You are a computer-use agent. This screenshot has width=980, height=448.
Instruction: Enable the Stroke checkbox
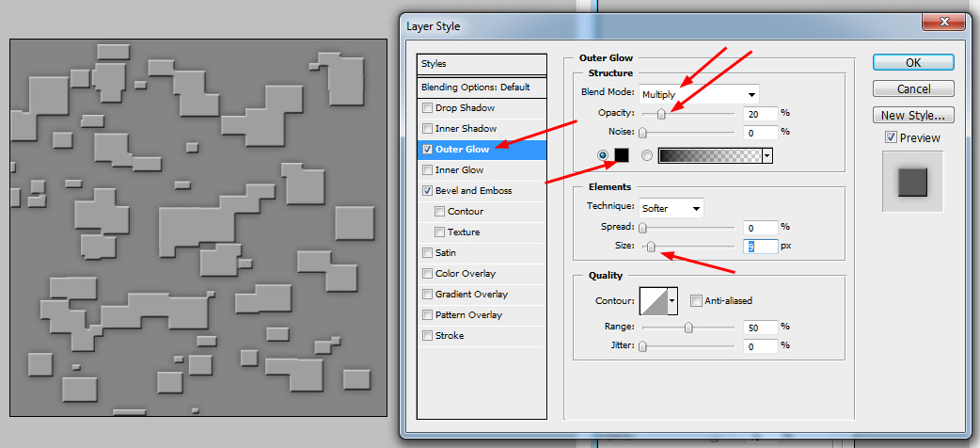click(x=428, y=335)
